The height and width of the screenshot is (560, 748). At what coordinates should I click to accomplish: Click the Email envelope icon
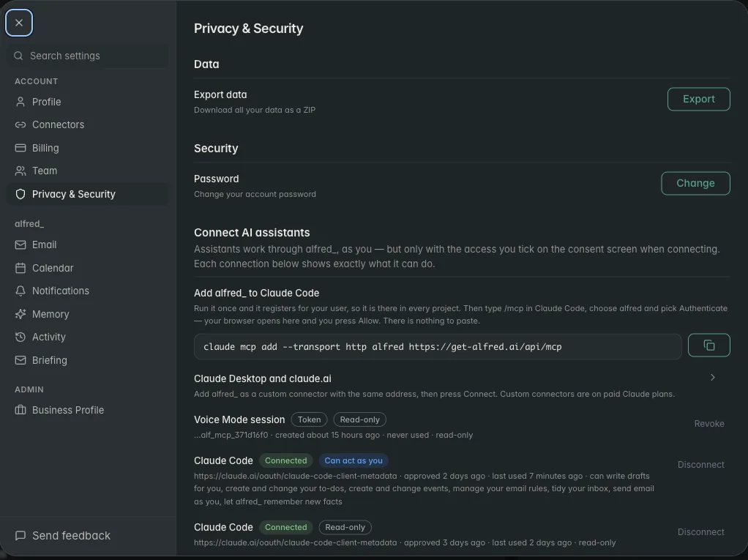20,244
